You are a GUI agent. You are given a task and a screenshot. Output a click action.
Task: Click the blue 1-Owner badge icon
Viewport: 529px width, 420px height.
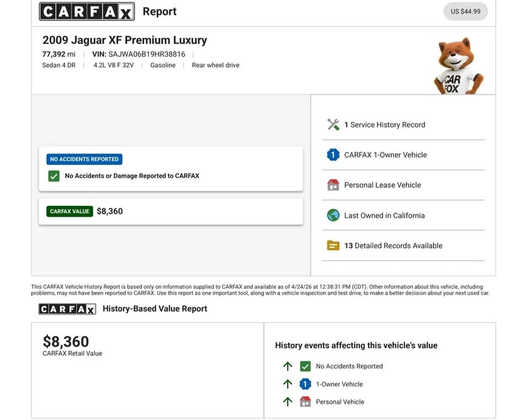[333, 155]
